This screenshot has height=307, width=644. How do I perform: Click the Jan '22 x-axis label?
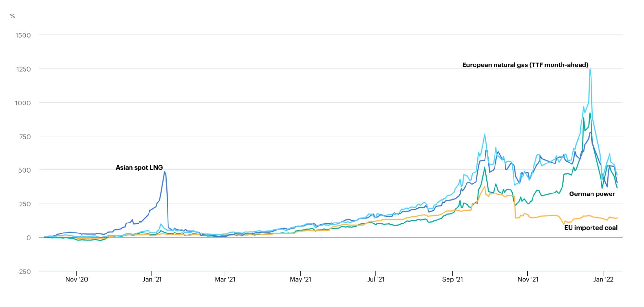point(603,279)
